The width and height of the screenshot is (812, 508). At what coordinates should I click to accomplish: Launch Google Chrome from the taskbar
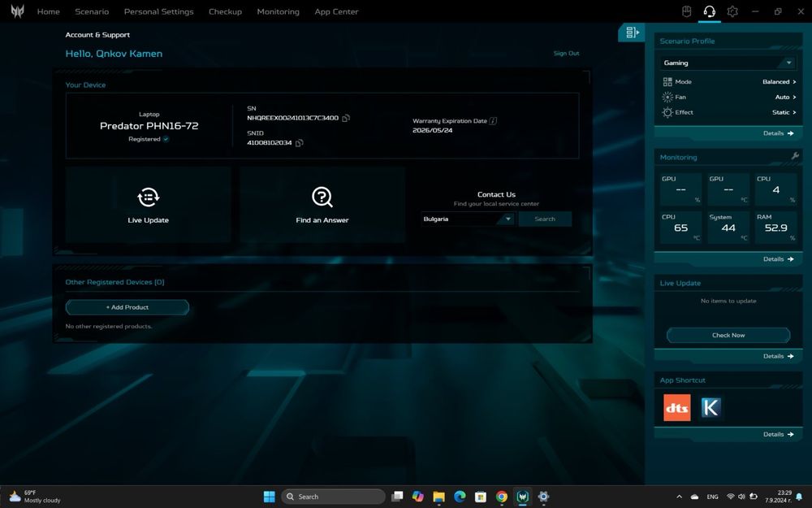501,497
